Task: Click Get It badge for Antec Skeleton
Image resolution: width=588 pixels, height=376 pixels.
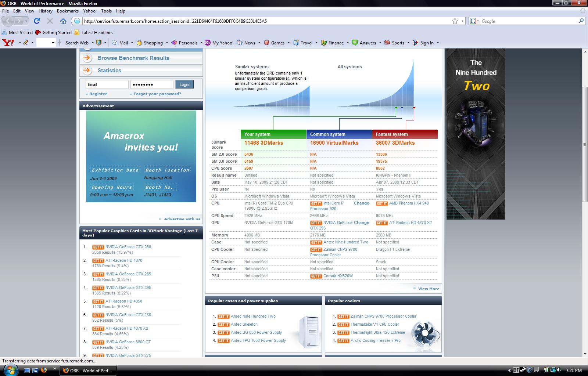Action: [223, 325]
